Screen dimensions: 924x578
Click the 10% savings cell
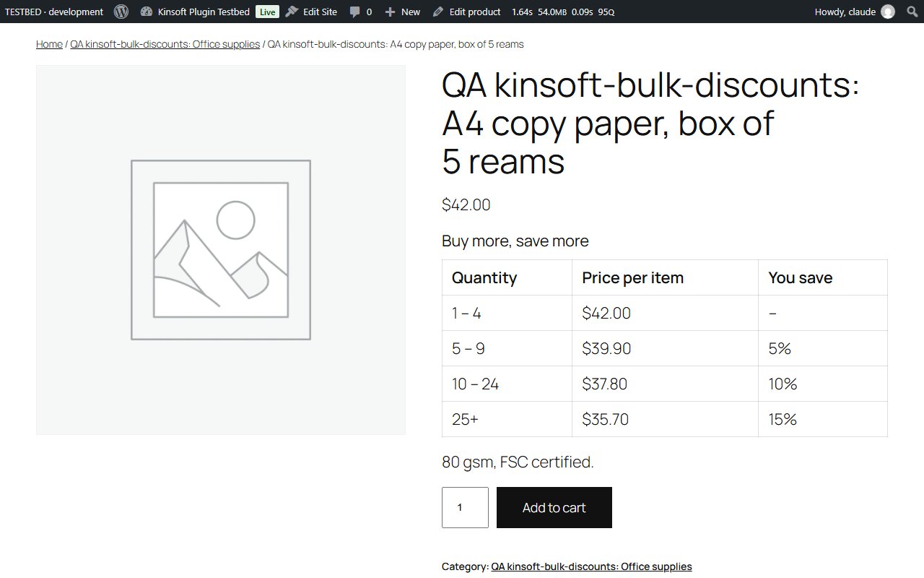click(823, 384)
